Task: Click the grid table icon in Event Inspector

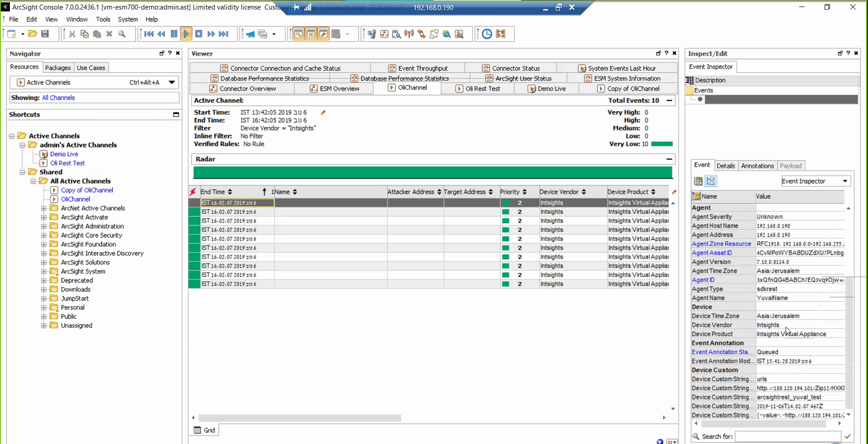Action: [x=698, y=181]
